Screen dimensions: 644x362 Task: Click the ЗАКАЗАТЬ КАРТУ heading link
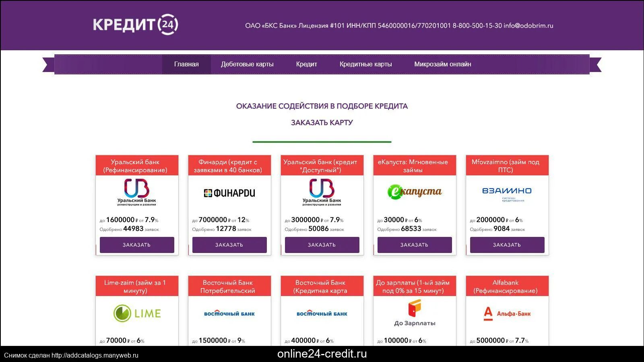[x=322, y=123]
